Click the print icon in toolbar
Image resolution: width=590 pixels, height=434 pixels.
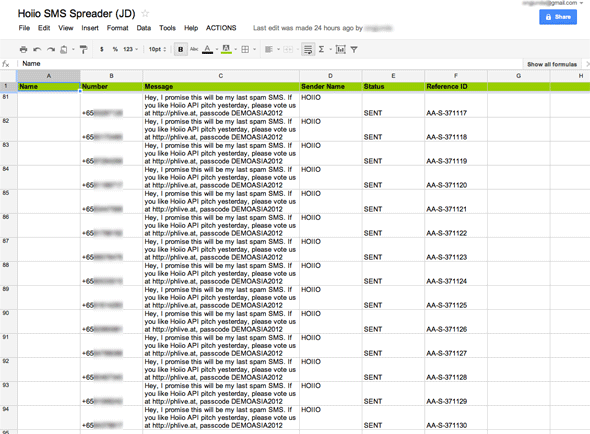23,49
